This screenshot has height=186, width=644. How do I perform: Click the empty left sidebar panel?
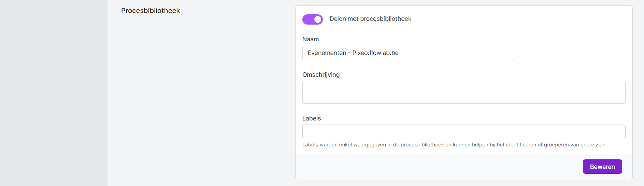(54, 93)
